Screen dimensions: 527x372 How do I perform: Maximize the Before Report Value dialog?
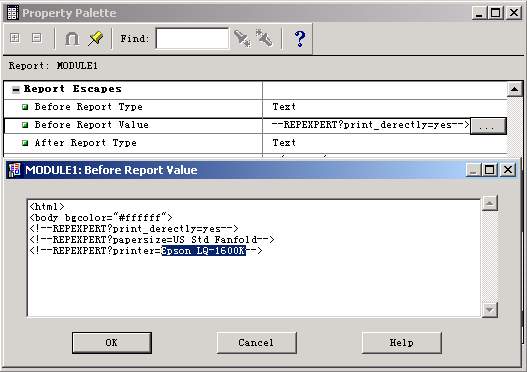[489, 170]
